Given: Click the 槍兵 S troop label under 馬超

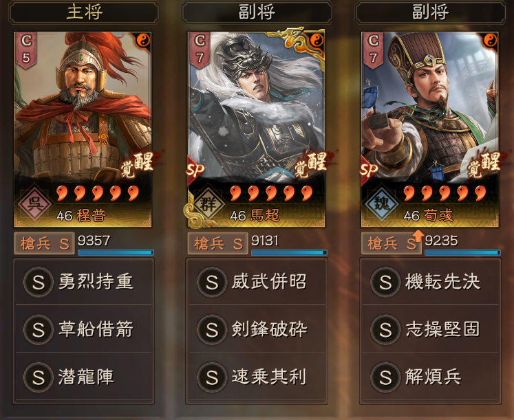Looking at the screenshot, I should click(217, 243).
